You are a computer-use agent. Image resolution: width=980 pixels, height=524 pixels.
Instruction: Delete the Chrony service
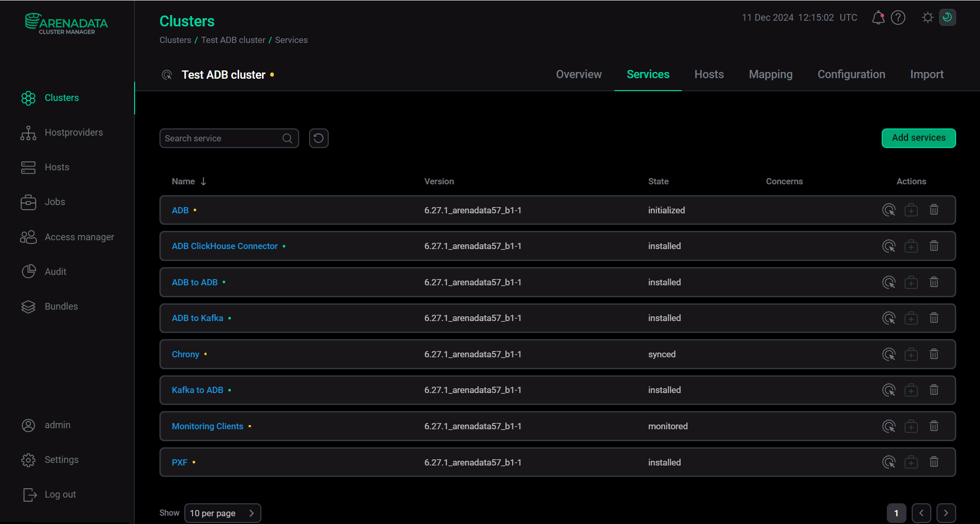tap(934, 354)
